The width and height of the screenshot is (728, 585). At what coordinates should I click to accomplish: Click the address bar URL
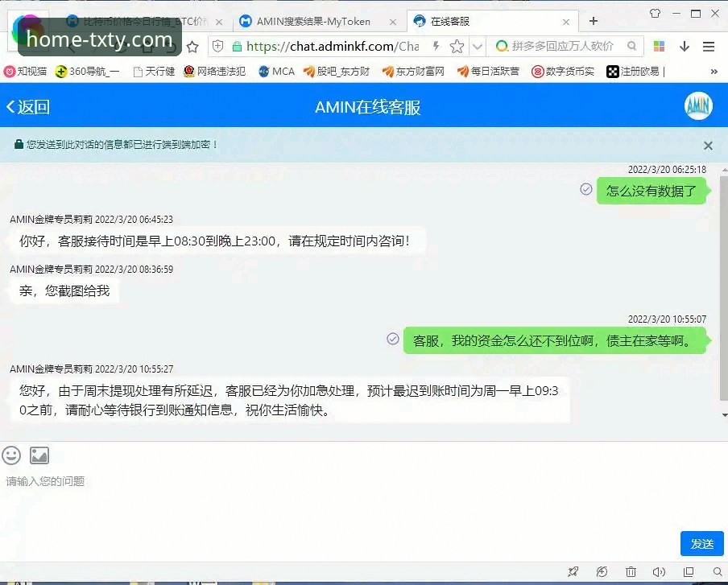(333, 47)
